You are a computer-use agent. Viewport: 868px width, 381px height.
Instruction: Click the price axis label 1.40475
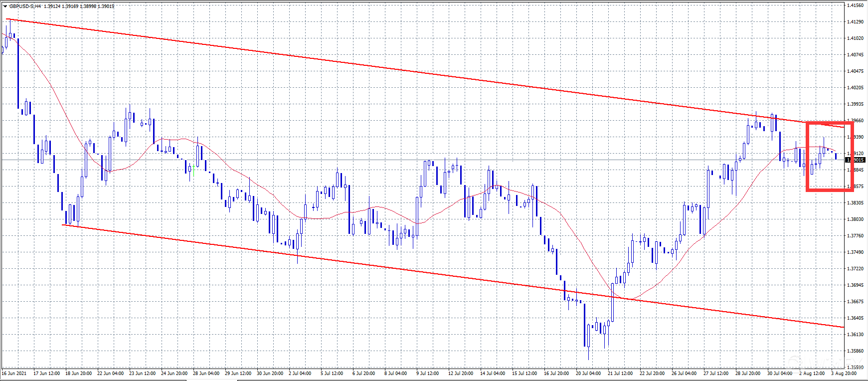pos(855,71)
